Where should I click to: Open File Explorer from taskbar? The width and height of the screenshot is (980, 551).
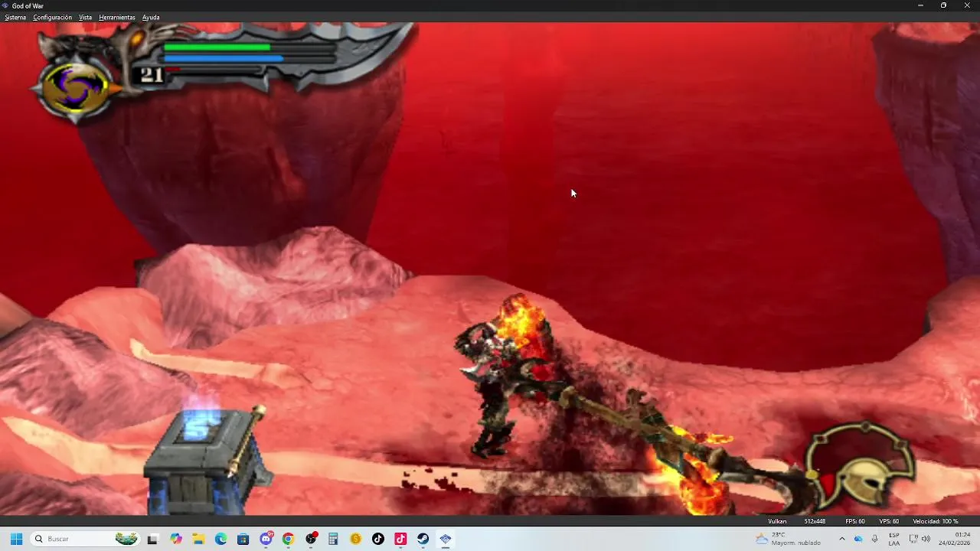click(x=198, y=539)
